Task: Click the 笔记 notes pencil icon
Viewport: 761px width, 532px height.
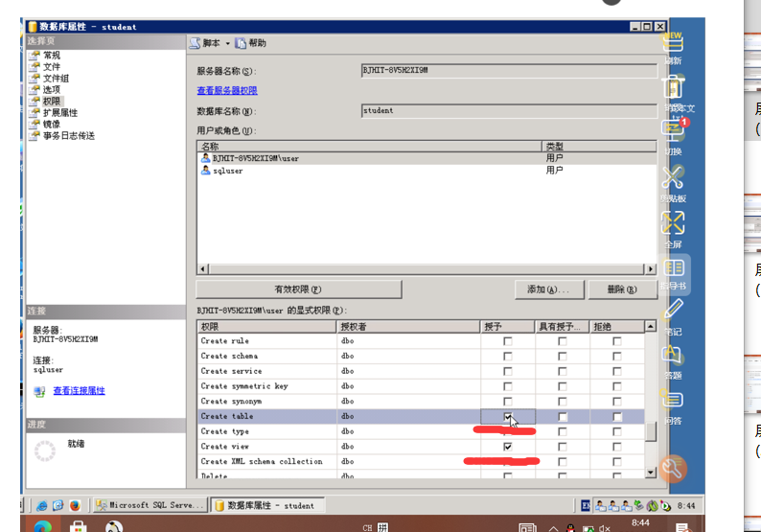Action: 673,310
